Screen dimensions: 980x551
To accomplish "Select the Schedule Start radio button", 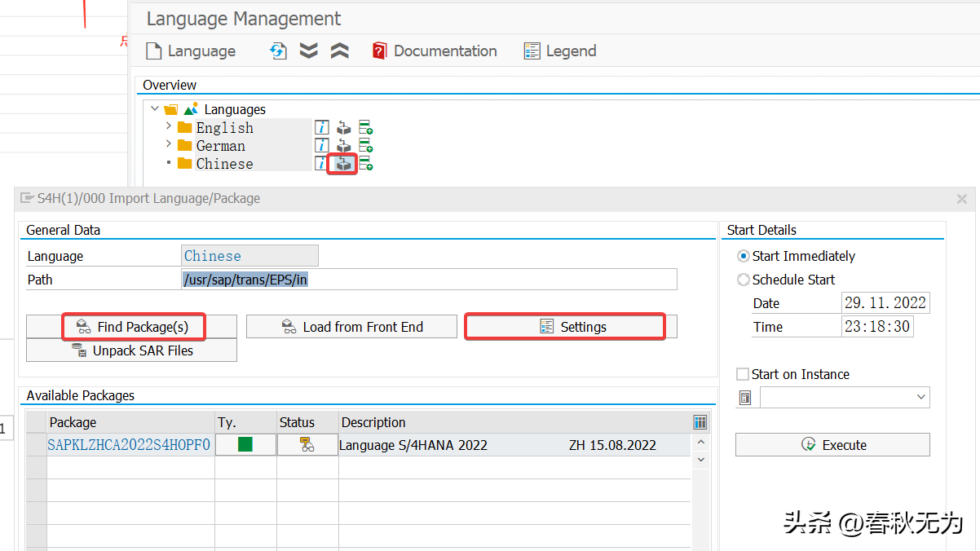I will (744, 279).
